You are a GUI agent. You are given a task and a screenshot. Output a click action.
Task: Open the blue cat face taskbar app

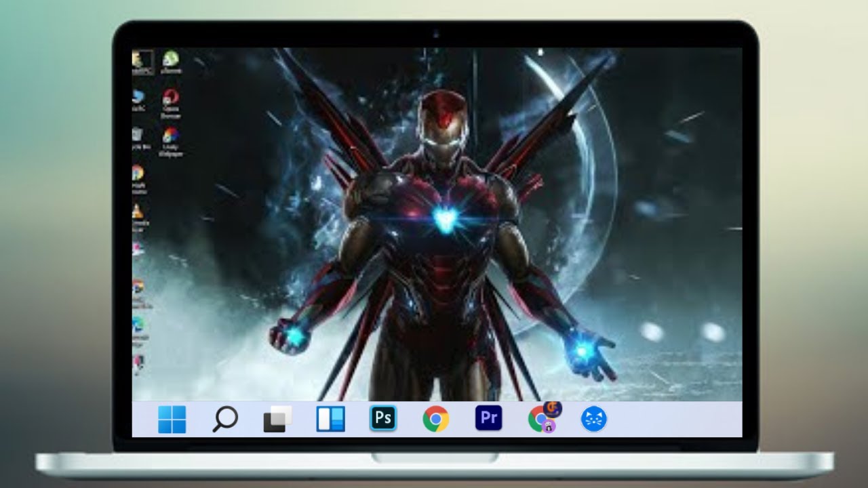pos(594,420)
